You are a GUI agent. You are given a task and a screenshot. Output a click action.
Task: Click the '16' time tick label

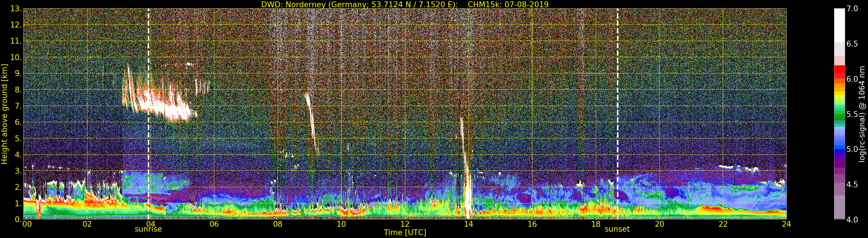pos(532,224)
